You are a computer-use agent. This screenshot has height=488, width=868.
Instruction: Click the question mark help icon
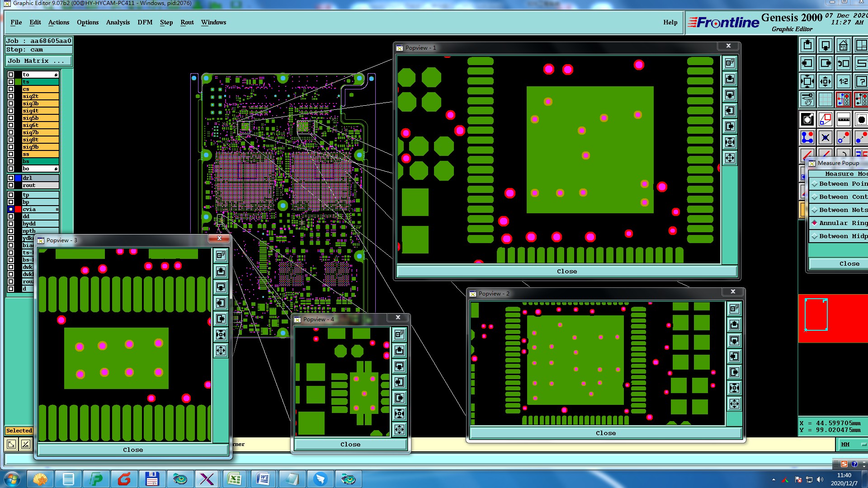tap(861, 82)
